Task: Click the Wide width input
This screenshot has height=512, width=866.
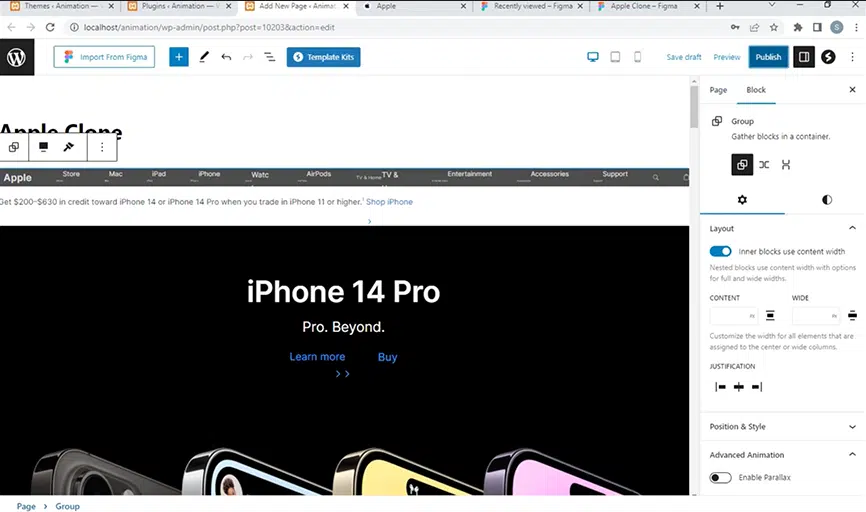Action: [816, 316]
